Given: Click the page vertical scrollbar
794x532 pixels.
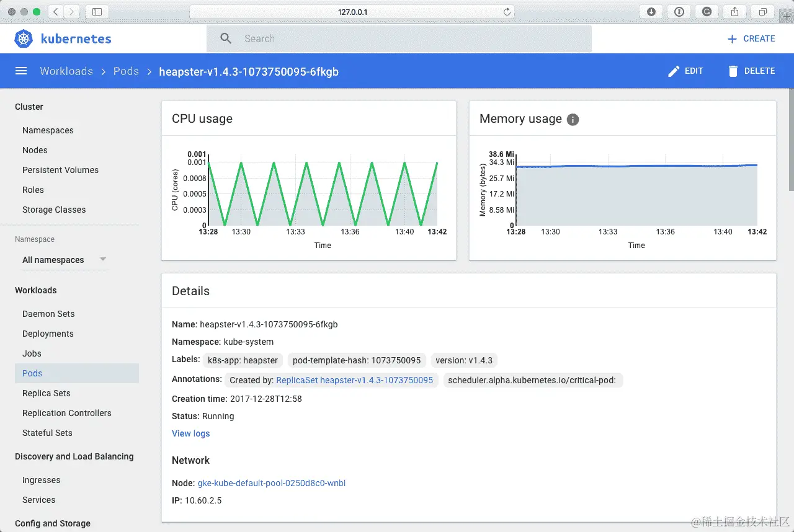Looking at the screenshot, I should point(791,140).
